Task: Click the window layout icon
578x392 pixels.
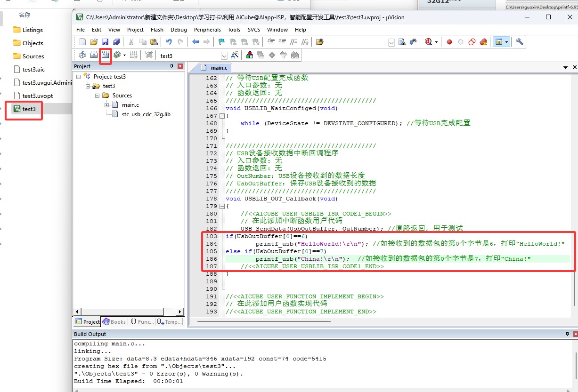Action: coord(498,42)
